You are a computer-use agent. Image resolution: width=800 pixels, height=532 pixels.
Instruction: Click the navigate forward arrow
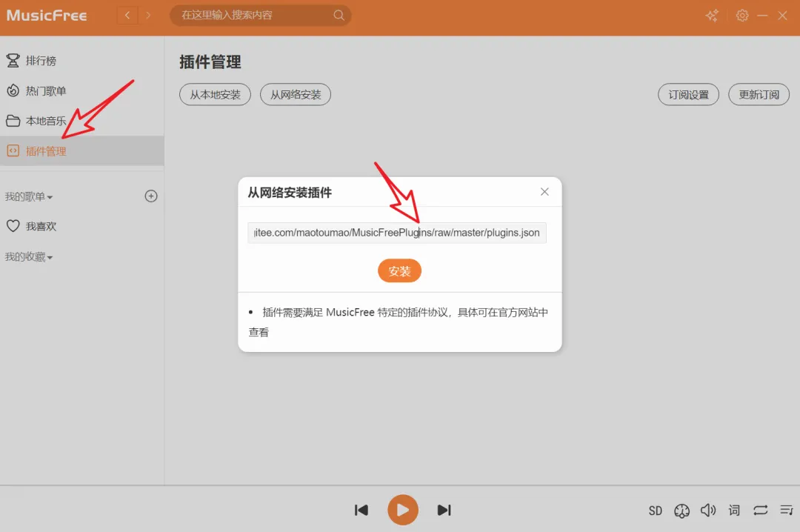tap(148, 16)
